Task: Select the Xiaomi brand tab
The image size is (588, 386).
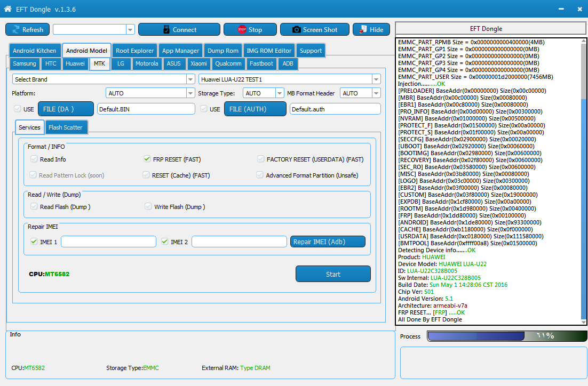Action: [198, 63]
